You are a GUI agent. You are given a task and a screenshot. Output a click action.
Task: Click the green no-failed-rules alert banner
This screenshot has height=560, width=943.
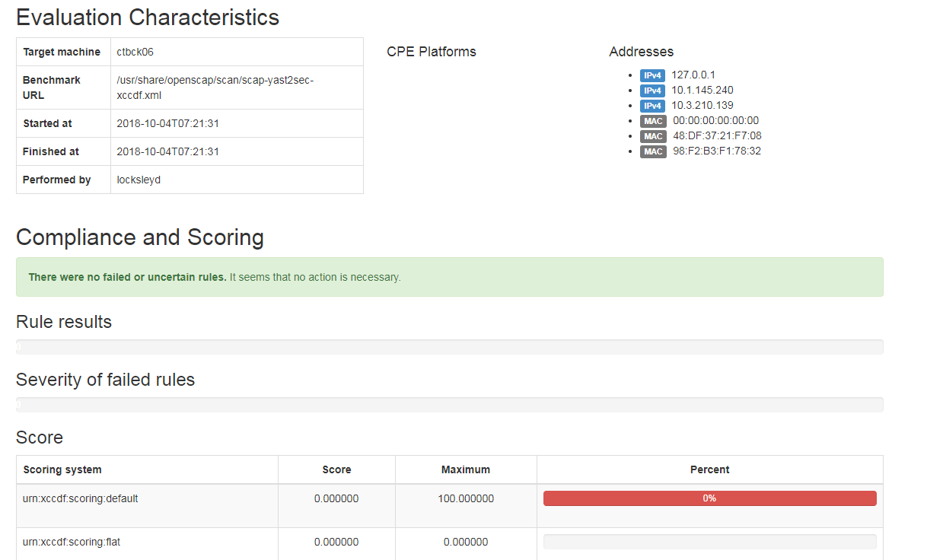(x=449, y=277)
